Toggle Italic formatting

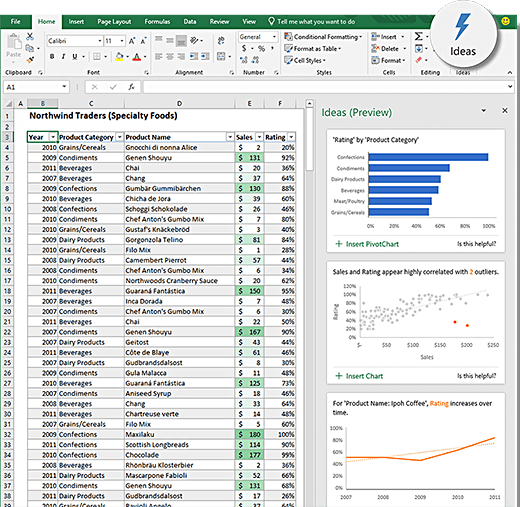tap(63, 56)
